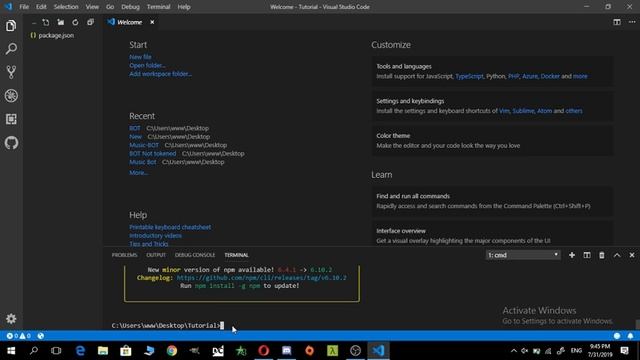Open the Extensions view in activity bar

(x=11, y=119)
